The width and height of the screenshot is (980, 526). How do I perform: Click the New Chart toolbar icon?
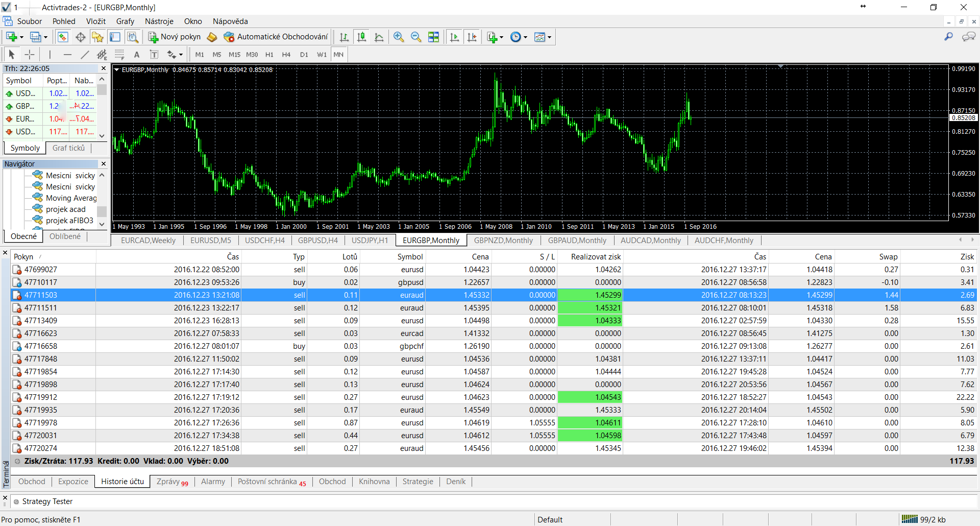click(11, 37)
